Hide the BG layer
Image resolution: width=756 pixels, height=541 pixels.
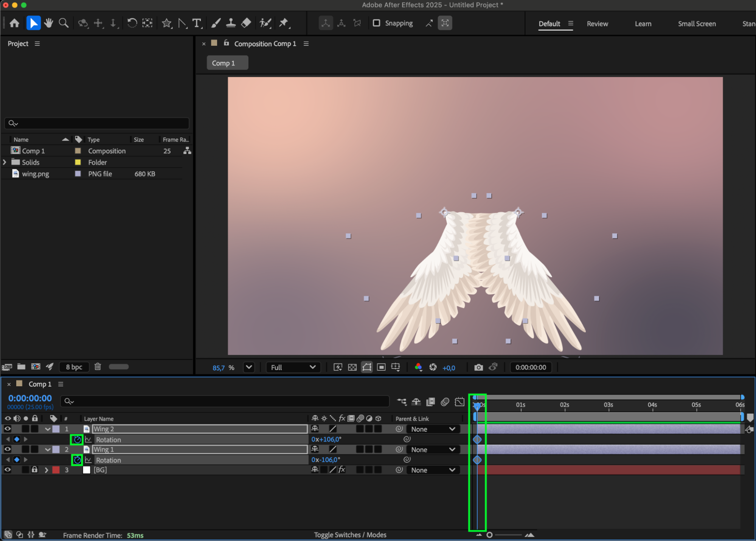[7, 470]
